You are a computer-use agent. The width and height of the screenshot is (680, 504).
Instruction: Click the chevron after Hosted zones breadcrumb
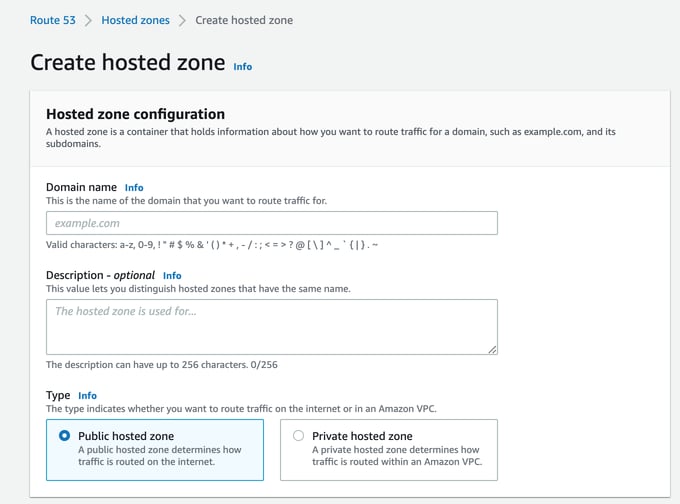point(182,20)
